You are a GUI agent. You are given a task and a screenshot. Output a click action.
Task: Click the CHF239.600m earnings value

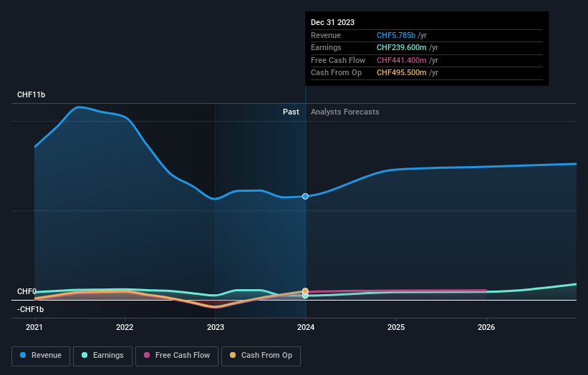401,47
